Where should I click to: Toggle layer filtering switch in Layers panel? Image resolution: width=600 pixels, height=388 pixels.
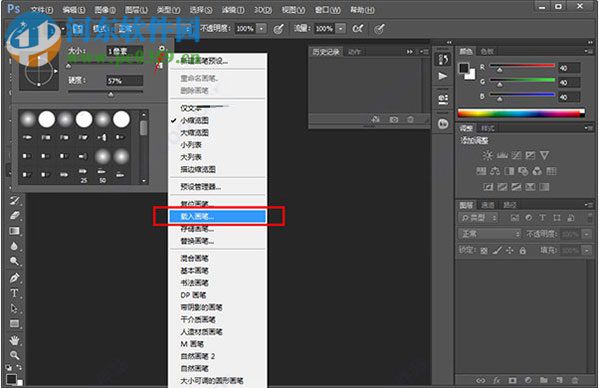[x=590, y=218]
